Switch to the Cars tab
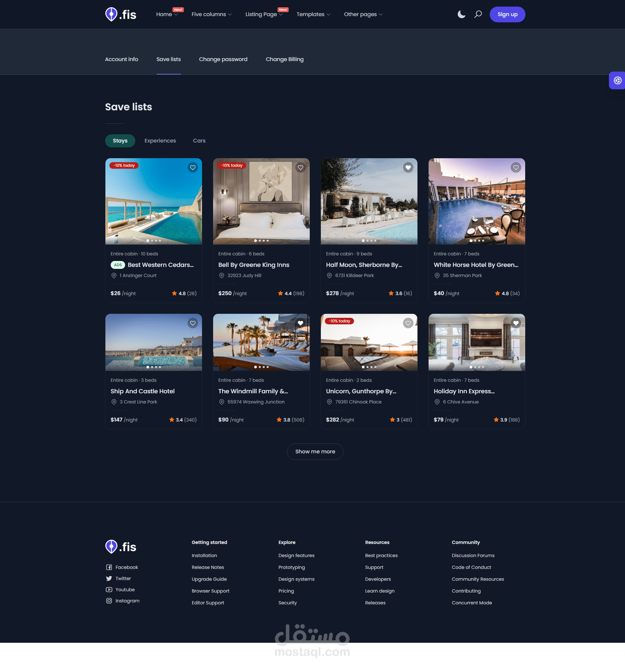Image resolution: width=625 pixels, height=672 pixels. click(199, 141)
